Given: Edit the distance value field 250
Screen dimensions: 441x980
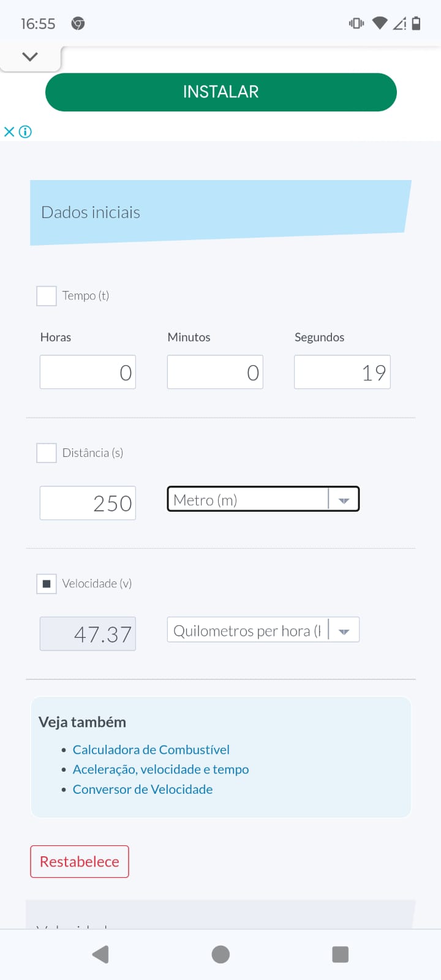Looking at the screenshot, I should 88,503.
